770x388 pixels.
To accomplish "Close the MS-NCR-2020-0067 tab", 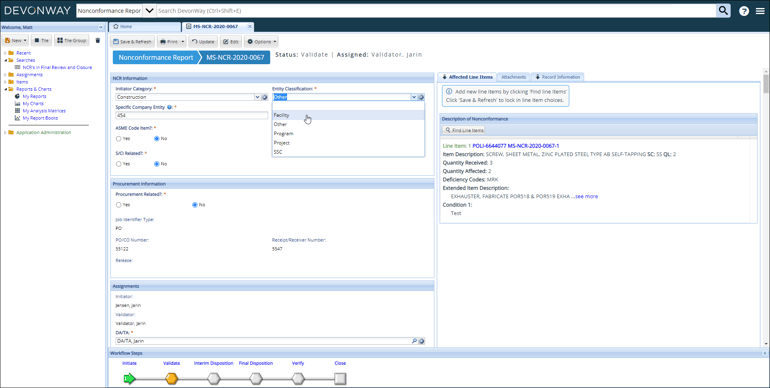I will click(249, 27).
